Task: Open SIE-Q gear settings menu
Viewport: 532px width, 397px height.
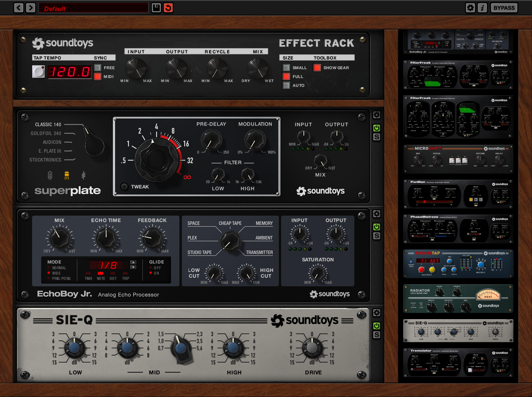Action: (x=376, y=313)
